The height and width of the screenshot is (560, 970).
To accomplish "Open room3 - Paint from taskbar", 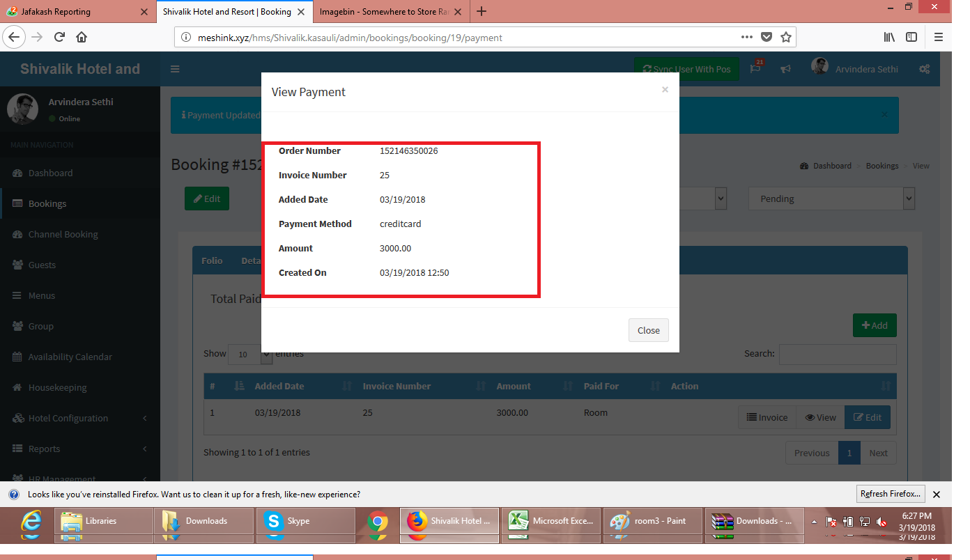I will click(x=654, y=521).
